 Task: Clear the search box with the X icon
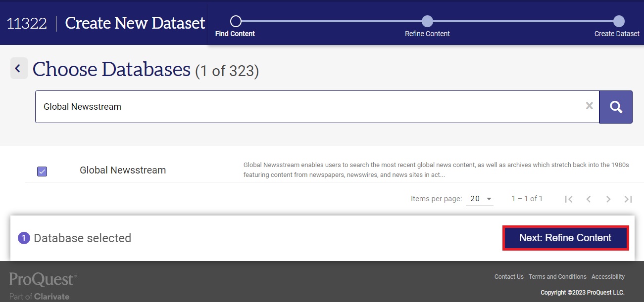click(589, 106)
